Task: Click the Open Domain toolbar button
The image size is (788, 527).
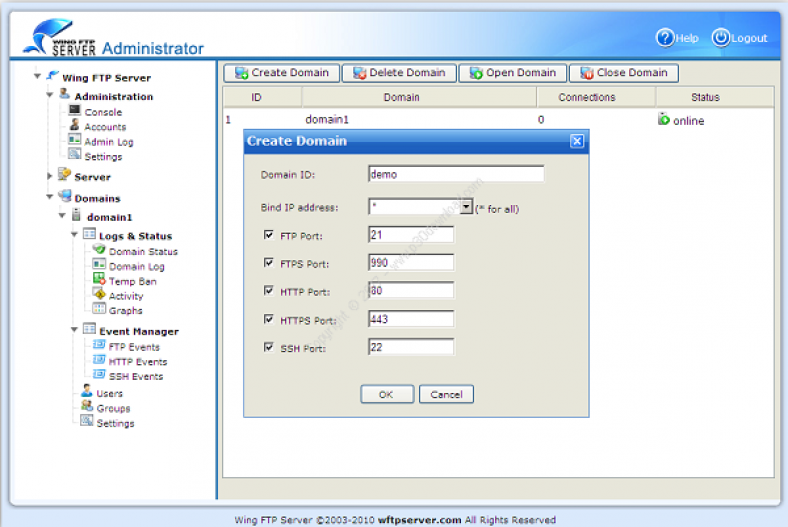Action: (x=513, y=73)
